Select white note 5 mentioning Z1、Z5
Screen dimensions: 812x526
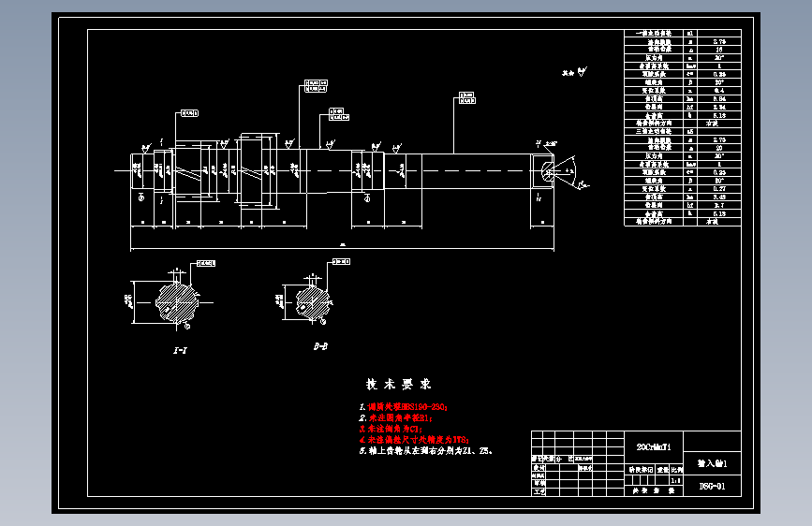coord(426,451)
